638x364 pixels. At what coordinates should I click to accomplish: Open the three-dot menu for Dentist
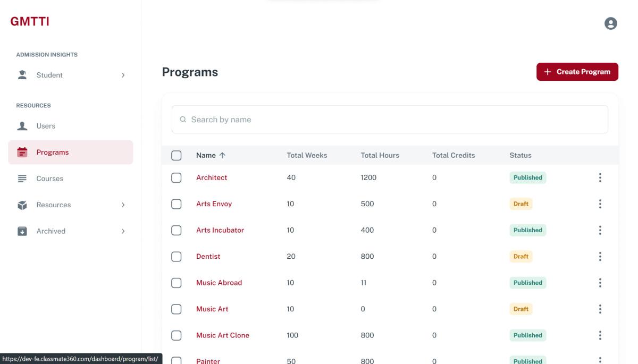tap(600, 256)
